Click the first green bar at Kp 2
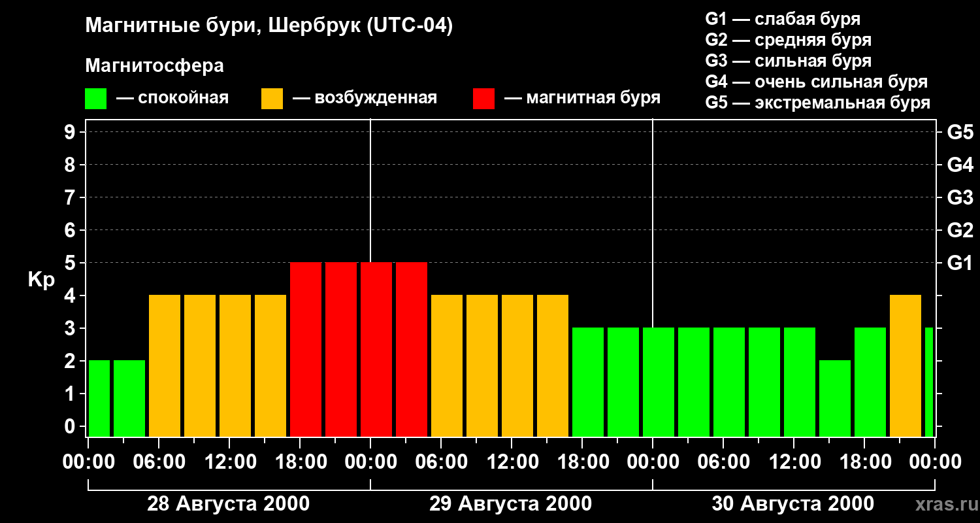This screenshot has height=523, width=980. 99,398
